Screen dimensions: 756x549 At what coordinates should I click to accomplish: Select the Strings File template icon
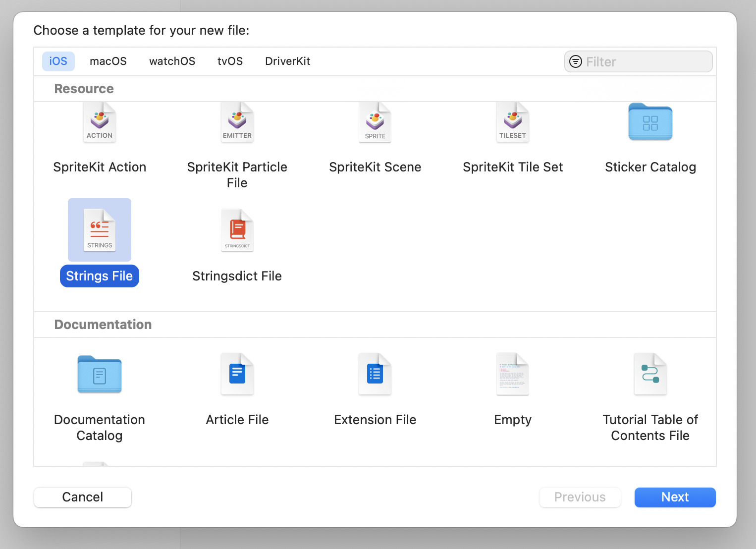[x=99, y=229]
